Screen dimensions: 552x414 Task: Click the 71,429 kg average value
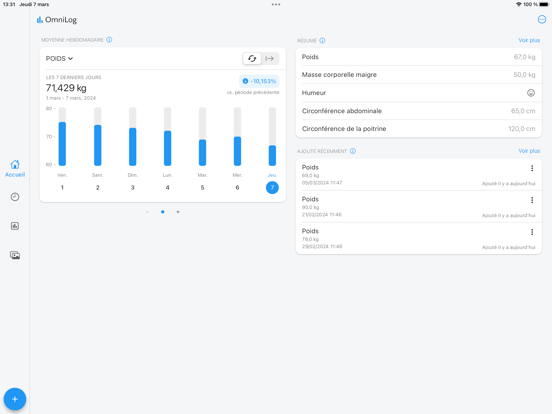(66, 88)
